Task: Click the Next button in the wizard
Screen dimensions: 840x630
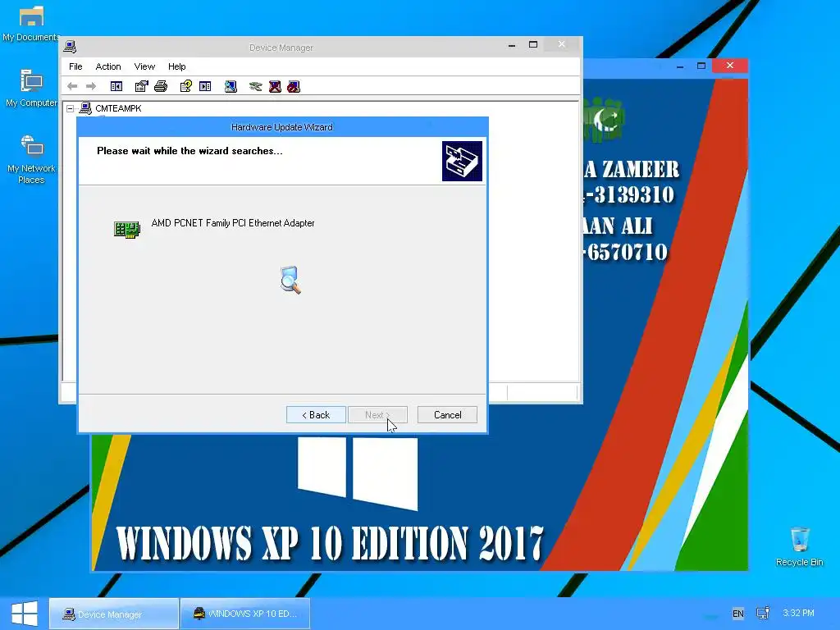Action: click(377, 414)
